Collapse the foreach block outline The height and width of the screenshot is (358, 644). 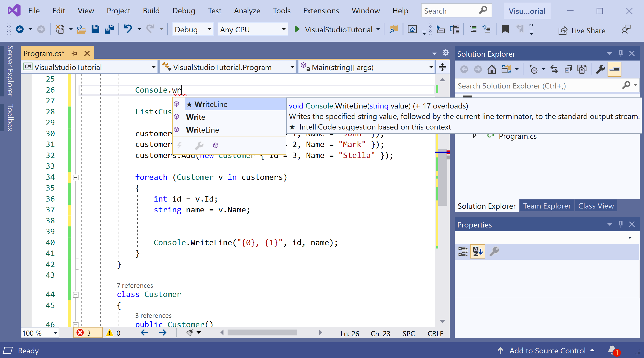pos(76,177)
